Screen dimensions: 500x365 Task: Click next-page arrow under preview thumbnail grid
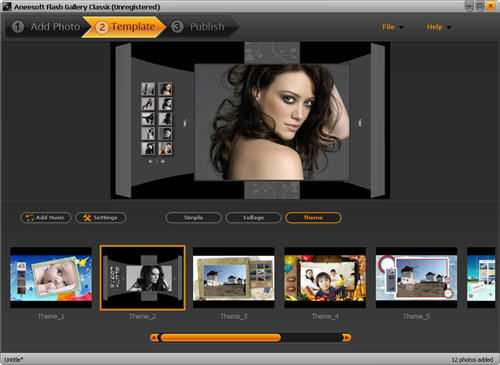[163, 161]
